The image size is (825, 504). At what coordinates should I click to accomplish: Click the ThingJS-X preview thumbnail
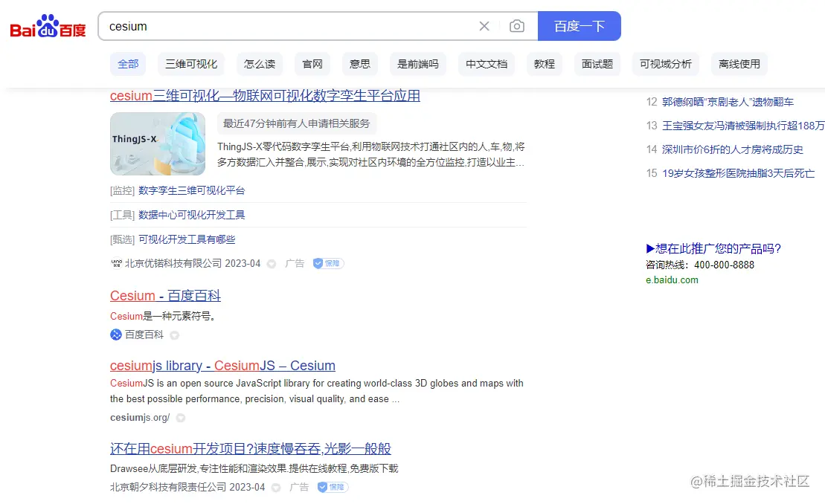[x=157, y=144]
